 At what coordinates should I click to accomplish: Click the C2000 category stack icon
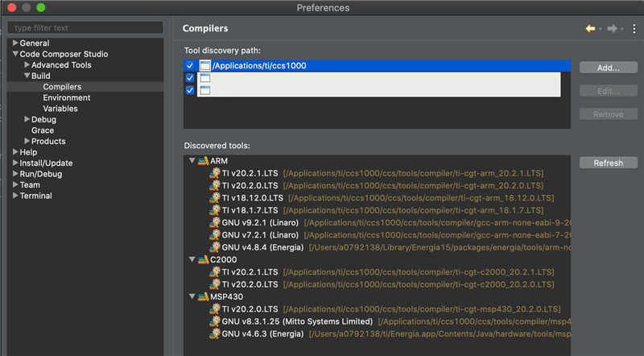pos(204,259)
